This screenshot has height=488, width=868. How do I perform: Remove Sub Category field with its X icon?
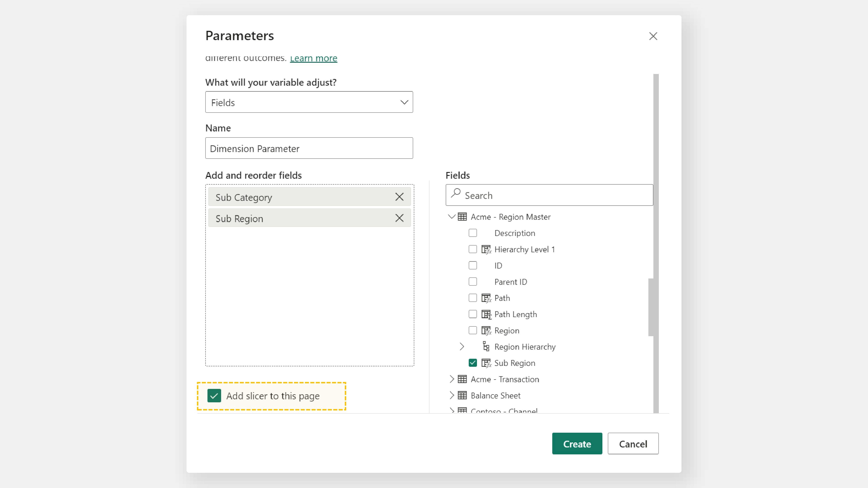click(x=399, y=197)
